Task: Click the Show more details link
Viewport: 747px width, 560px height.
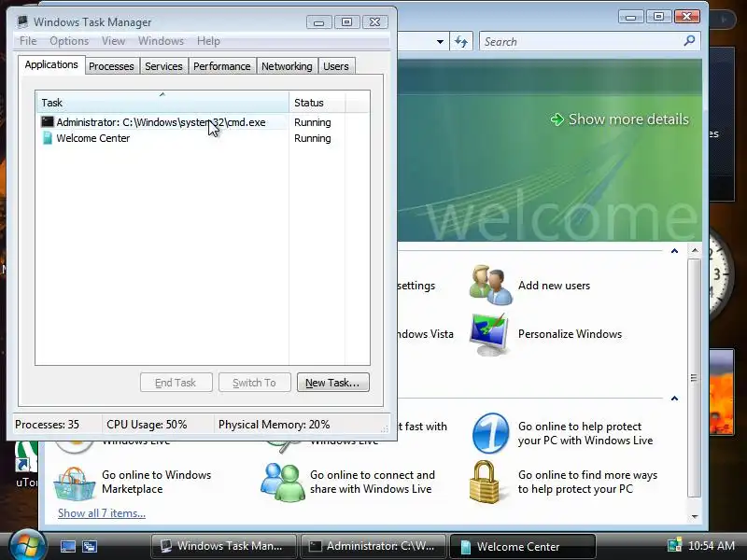Action: tap(628, 119)
